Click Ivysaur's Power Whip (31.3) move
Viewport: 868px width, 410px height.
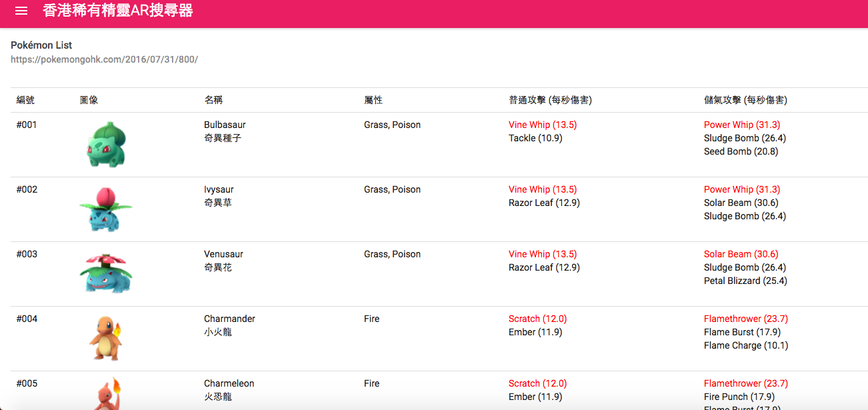click(742, 189)
